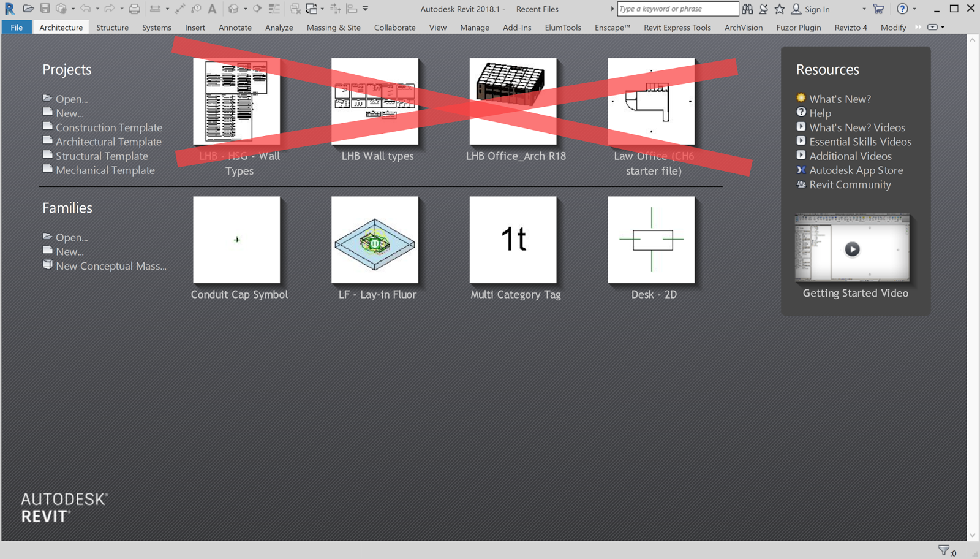Expand the Synchronize dropdown arrow
980x559 pixels.
(73, 9)
